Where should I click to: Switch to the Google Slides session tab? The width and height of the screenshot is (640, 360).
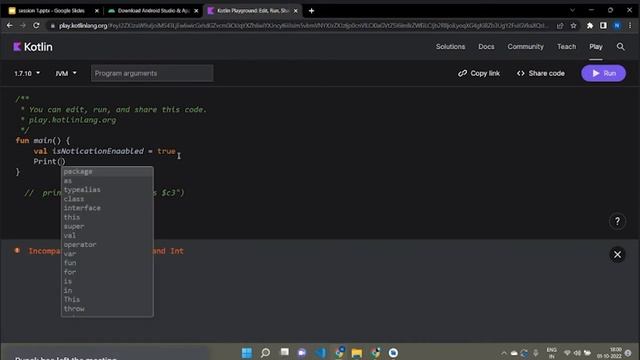(x=52, y=11)
